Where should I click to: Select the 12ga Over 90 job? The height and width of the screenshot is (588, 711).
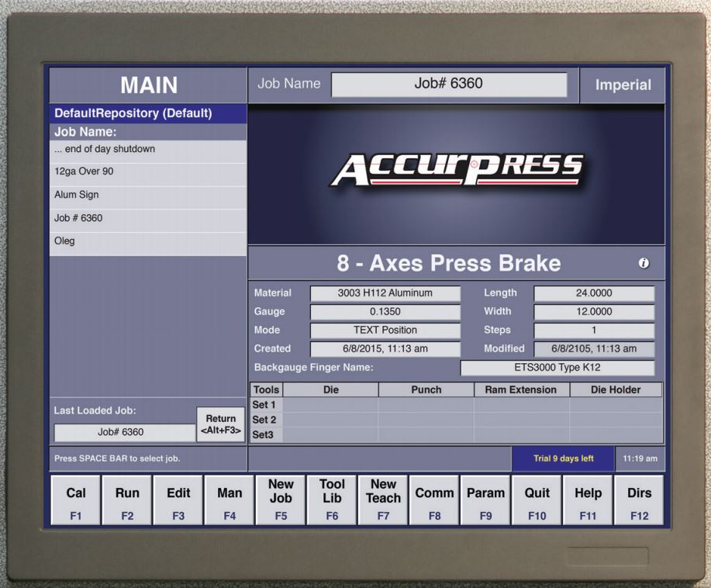point(147,171)
